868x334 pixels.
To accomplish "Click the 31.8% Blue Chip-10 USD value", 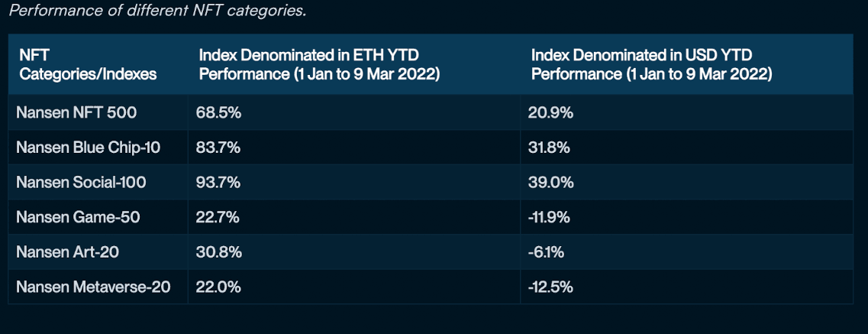I will [549, 148].
